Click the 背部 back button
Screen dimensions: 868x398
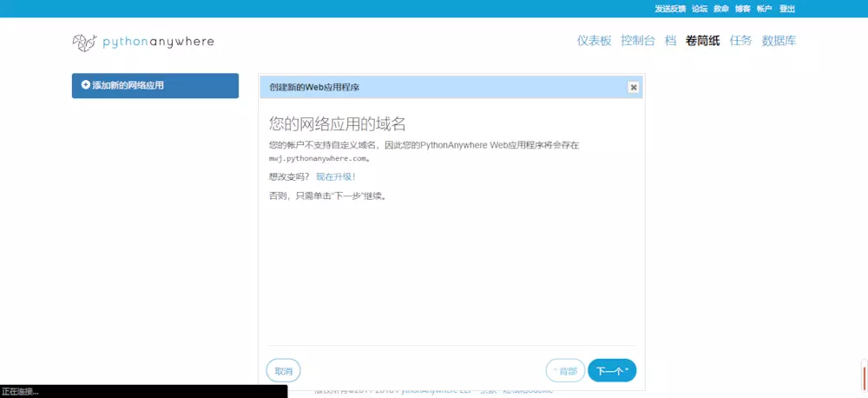[x=565, y=371]
